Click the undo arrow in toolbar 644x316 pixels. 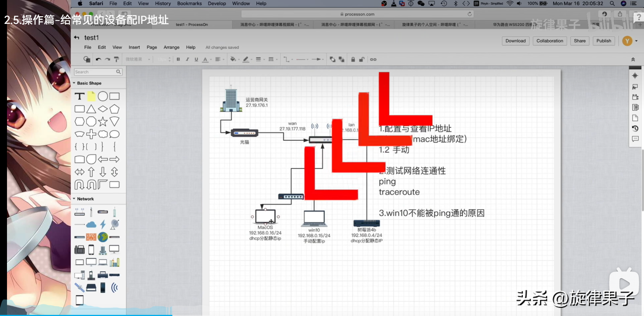click(x=98, y=59)
